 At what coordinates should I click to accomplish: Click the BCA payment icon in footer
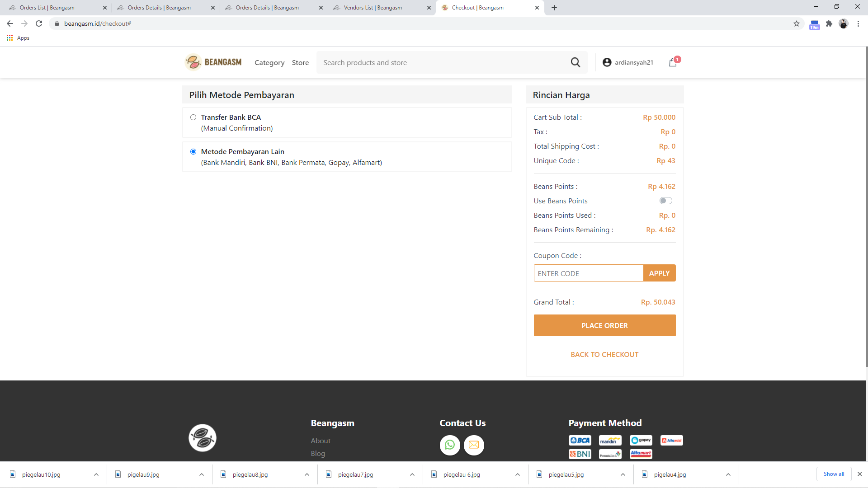pos(580,440)
